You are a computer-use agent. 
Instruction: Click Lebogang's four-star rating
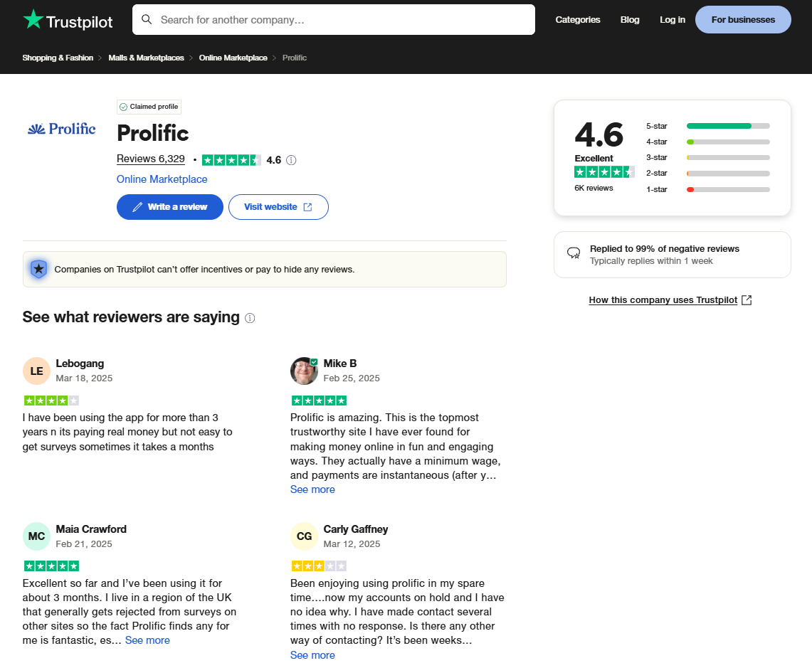tap(51, 401)
